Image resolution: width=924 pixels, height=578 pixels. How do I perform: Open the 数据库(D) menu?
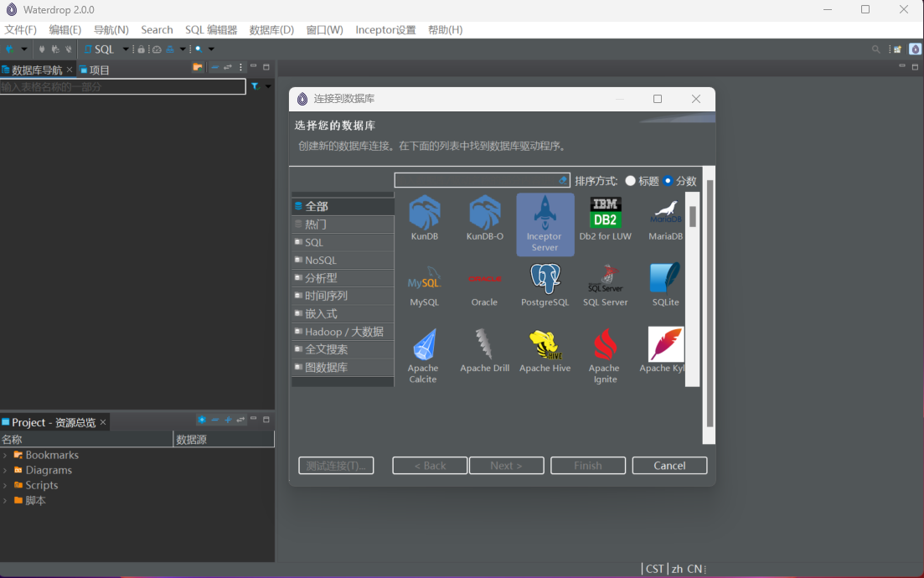pos(271,30)
